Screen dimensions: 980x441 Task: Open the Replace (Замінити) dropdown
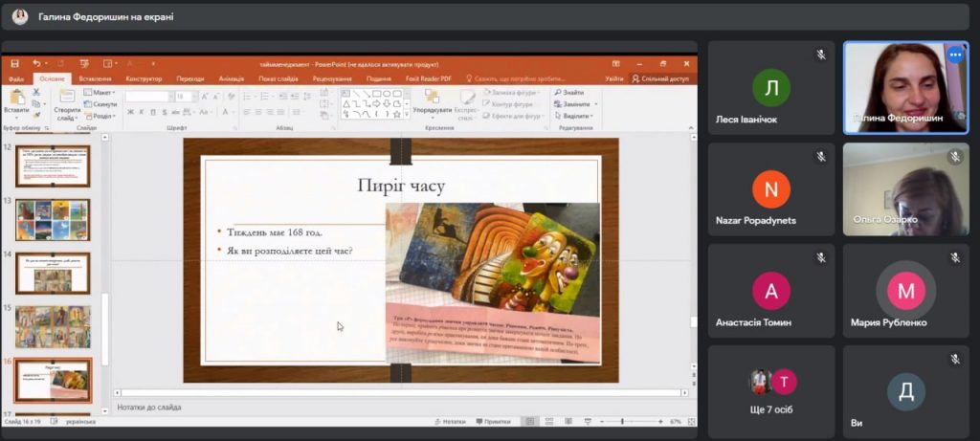(x=574, y=104)
